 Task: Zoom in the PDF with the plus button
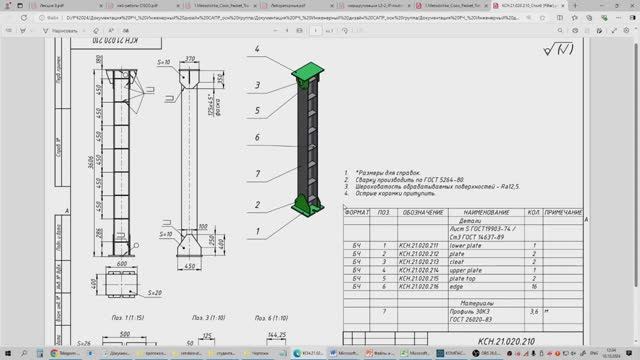287,31
